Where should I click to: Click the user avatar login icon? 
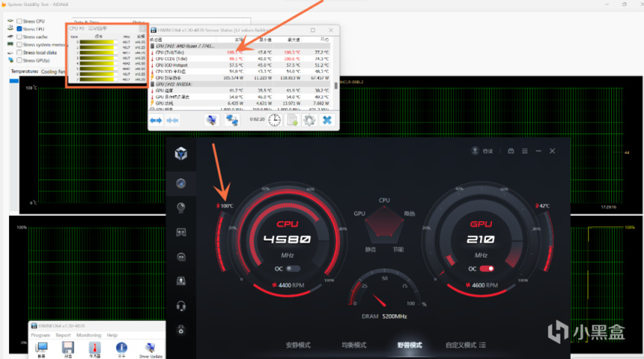click(x=475, y=150)
